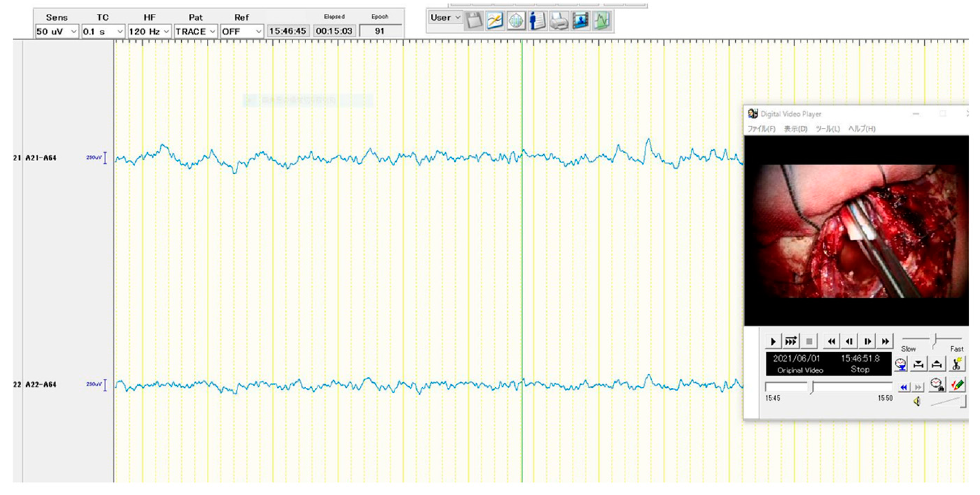Image resolution: width=980 pixels, height=495 pixels.
Task: Click the clock with magnifier search icon
Action: point(937,385)
